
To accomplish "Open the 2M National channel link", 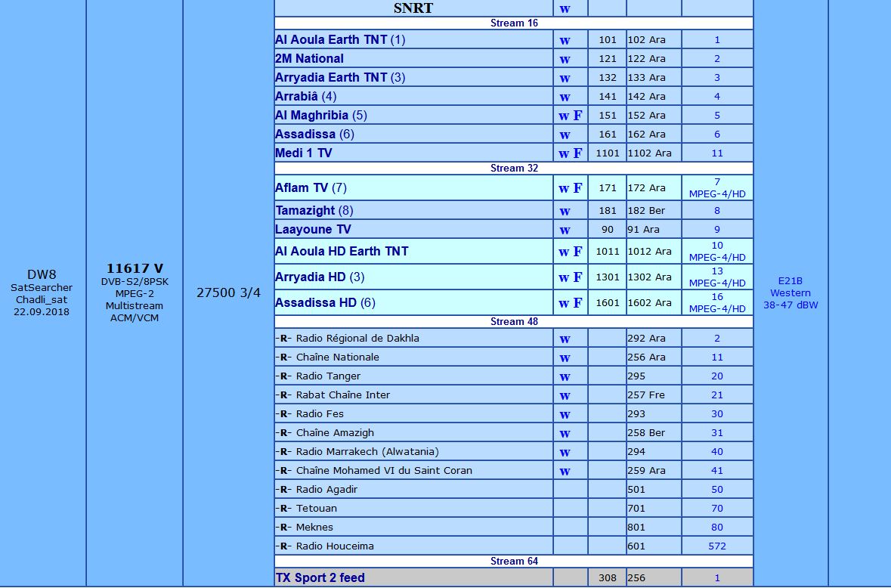I will pyautogui.click(x=309, y=58).
